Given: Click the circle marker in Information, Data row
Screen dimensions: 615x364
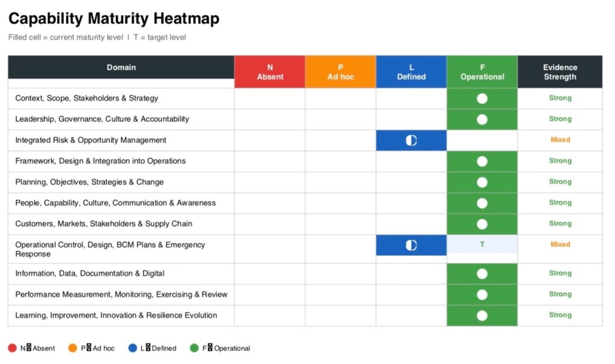Looking at the screenshot, I should pyautogui.click(x=482, y=274).
